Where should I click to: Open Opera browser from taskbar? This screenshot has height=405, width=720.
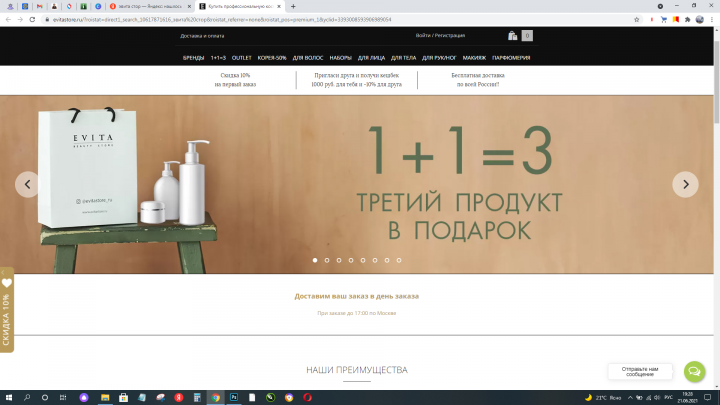[x=307, y=398]
